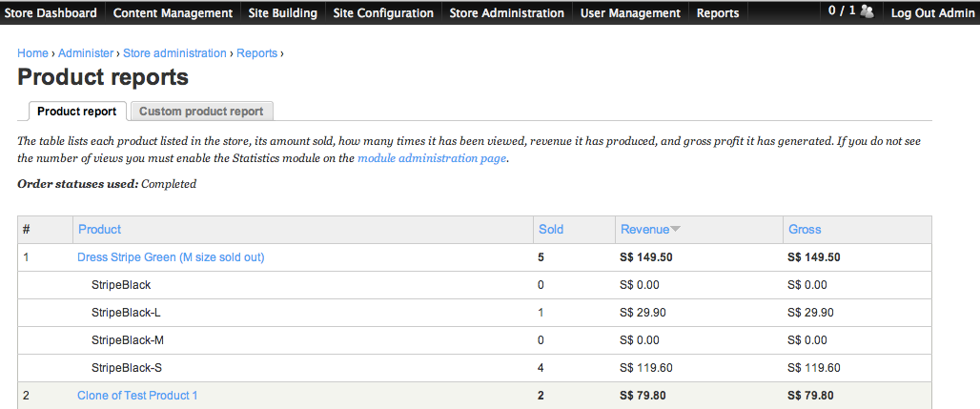Sort table by Gross column header

(x=805, y=230)
